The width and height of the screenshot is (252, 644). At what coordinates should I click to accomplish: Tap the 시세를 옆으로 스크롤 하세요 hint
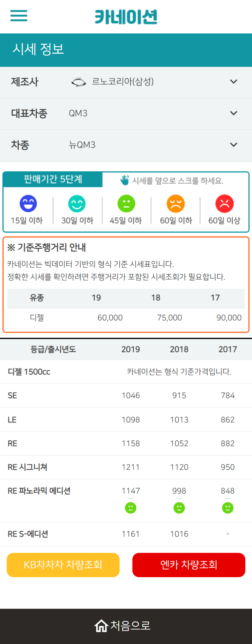coord(178,181)
